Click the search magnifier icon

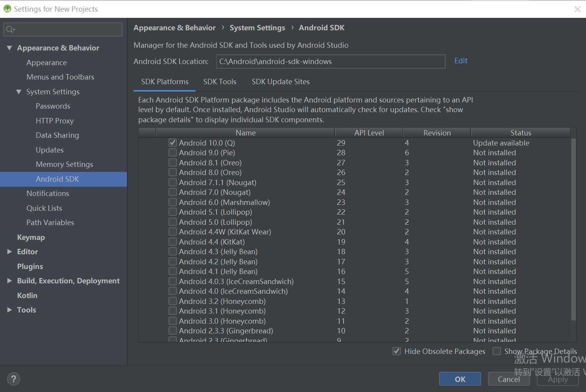10,29
